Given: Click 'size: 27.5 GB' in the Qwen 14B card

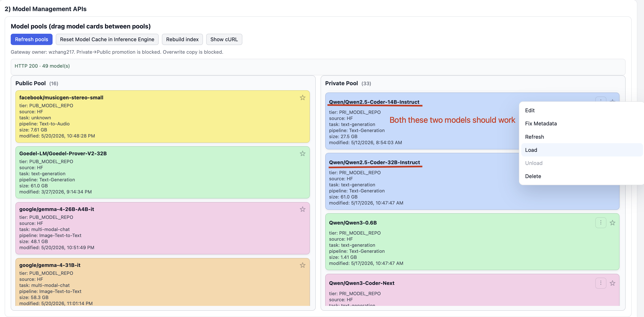Looking at the screenshot, I should click(343, 137).
